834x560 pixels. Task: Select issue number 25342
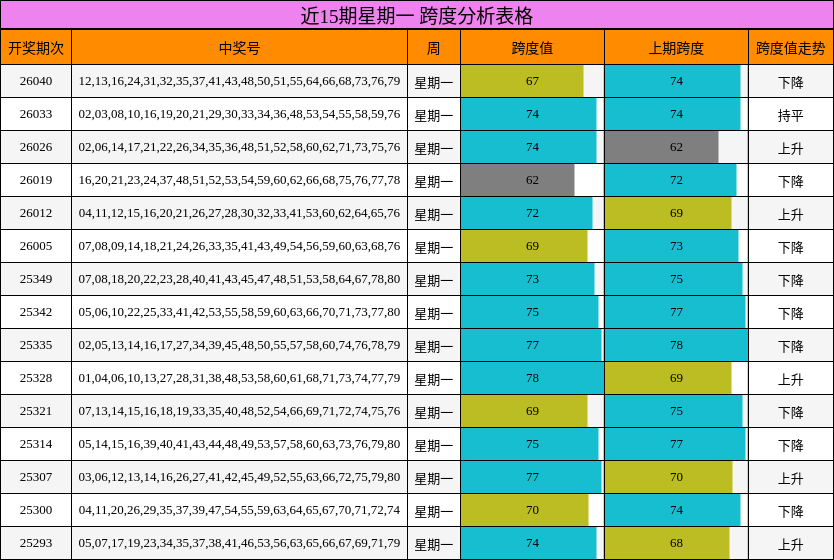36,312
